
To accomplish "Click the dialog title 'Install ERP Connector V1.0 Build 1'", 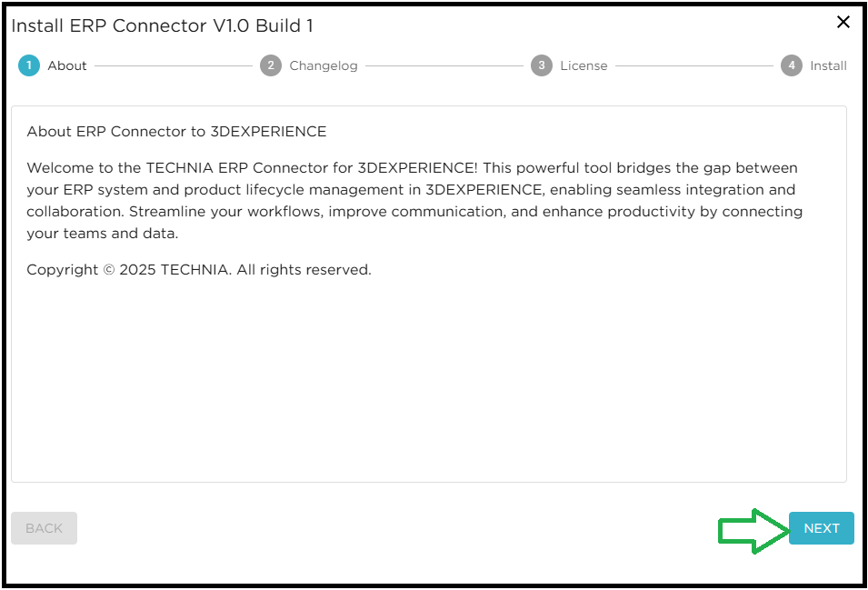I will [x=163, y=25].
